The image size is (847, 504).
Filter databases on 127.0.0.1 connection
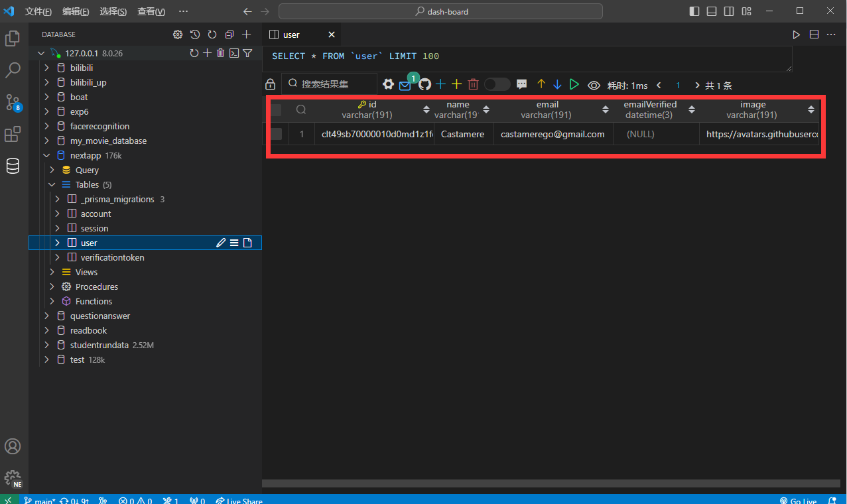click(x=247, y=53)
